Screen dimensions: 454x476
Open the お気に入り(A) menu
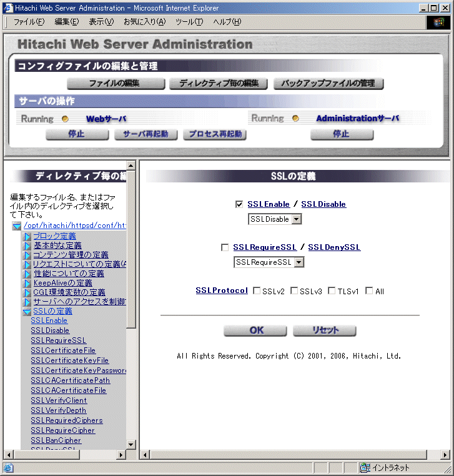pos(145,22)
